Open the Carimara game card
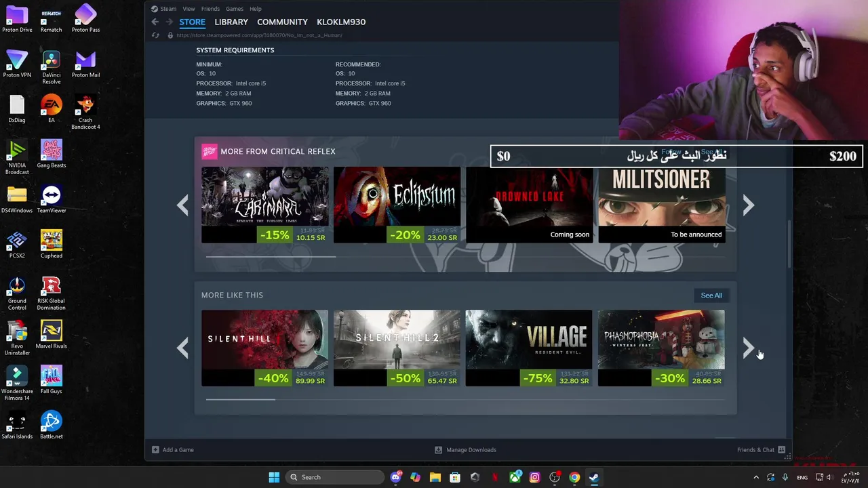 (x=264, y=205)
